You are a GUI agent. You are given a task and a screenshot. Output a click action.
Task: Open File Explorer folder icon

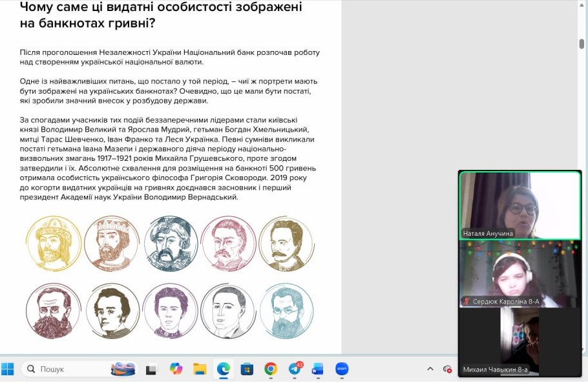click(x=200, y=369)
